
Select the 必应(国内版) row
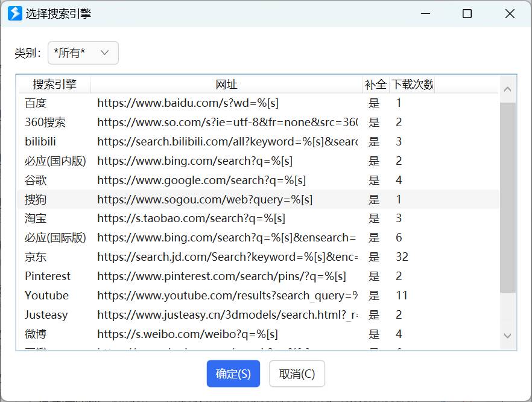pyautogui.click(x=259, y=161)
